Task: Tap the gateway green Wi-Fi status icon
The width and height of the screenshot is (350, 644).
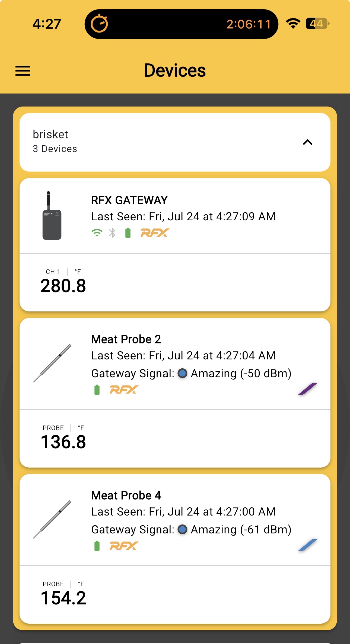Action: (x=97, y=233)
